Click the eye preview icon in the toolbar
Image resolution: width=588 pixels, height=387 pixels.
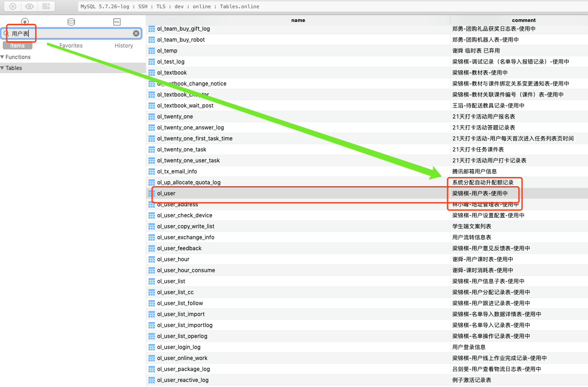(x=29, y=6)
